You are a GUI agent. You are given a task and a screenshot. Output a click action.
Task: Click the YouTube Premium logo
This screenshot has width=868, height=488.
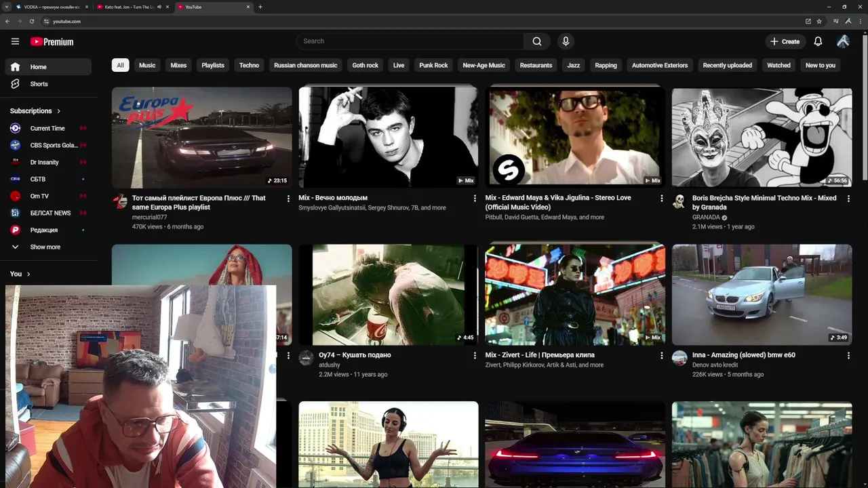[x=52, y=41]
